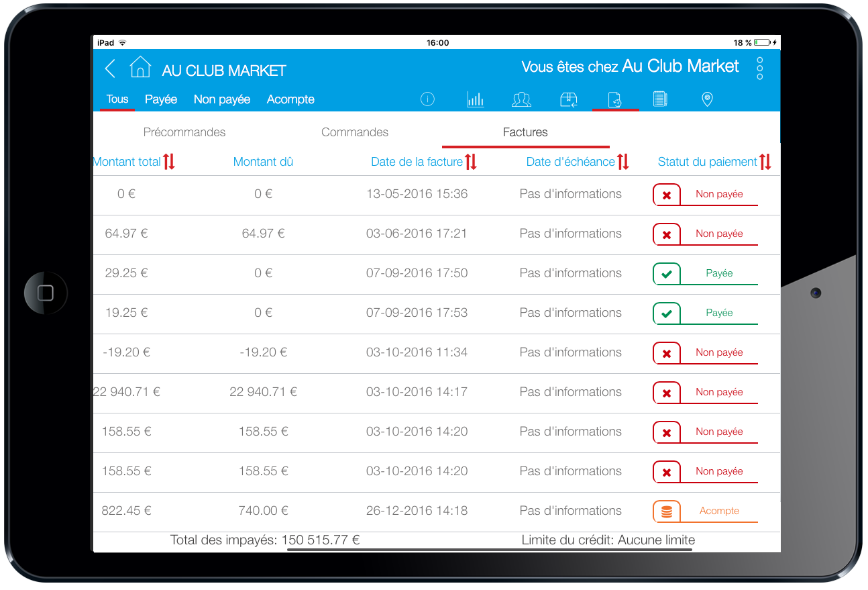Select the date 03-10-2016 11:34
Screen dimensions: 868x590
point(417,352)
